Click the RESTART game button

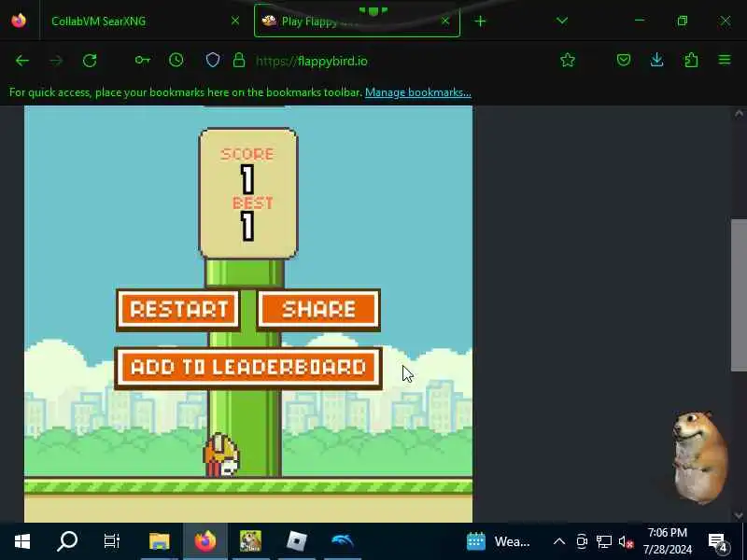[x=178, y=310]
